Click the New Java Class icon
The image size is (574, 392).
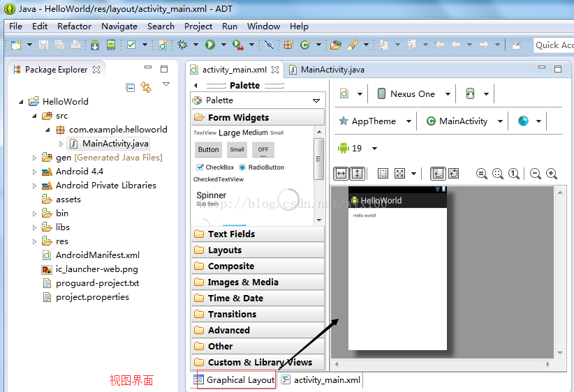(304, 45)
